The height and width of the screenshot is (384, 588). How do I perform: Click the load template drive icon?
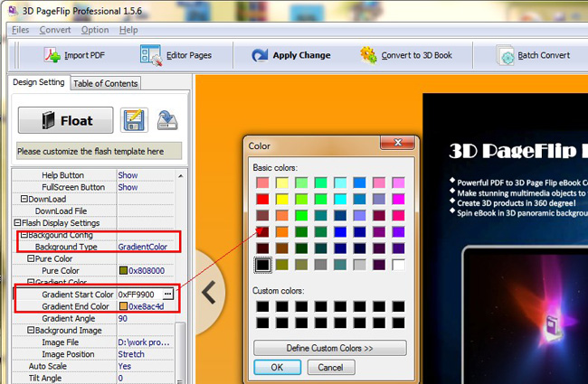(167, 120)
